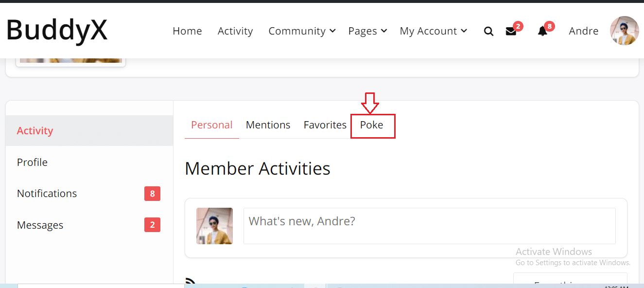The width and height of the screenshot is (644, 288).
Task: Open the messages envelope icon
Action: (511, 31)
